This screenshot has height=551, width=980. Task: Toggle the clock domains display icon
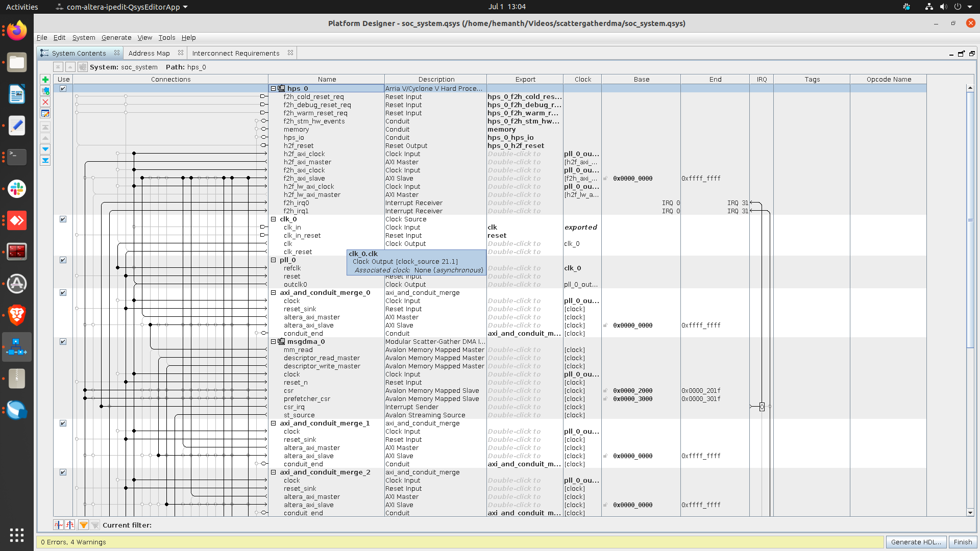tap(59, 525)
